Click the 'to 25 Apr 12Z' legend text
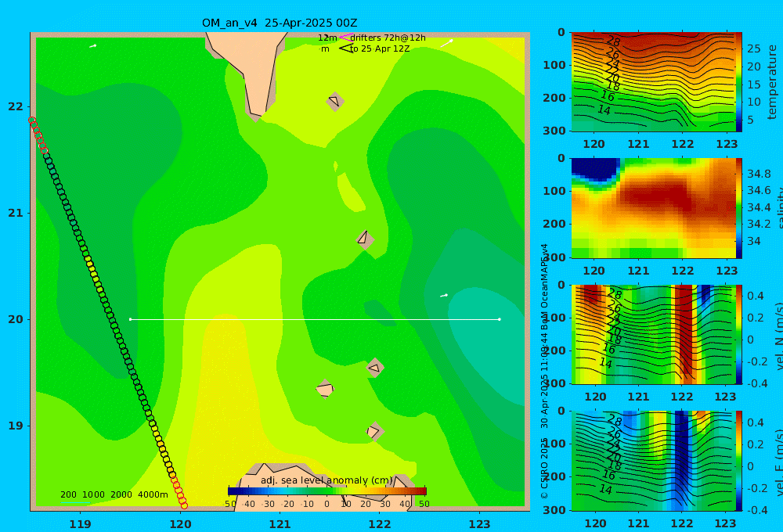 pos(380,49)
